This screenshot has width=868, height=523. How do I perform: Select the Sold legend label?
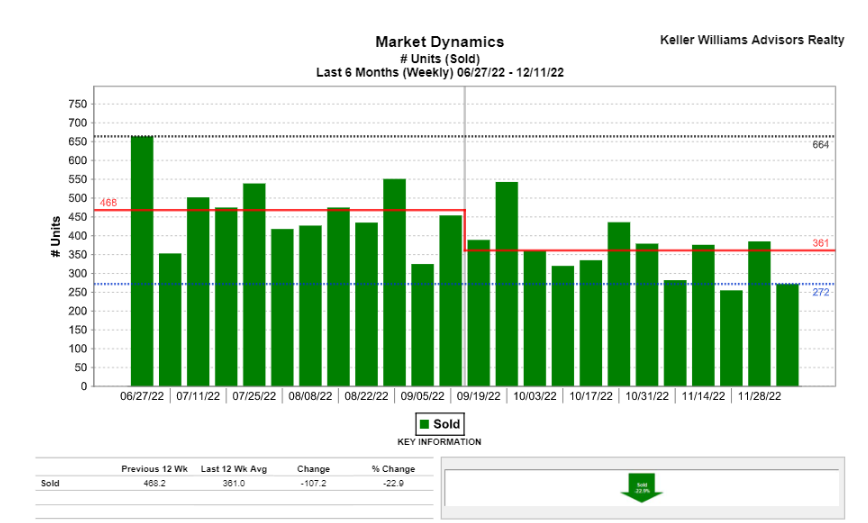point(446,424)
